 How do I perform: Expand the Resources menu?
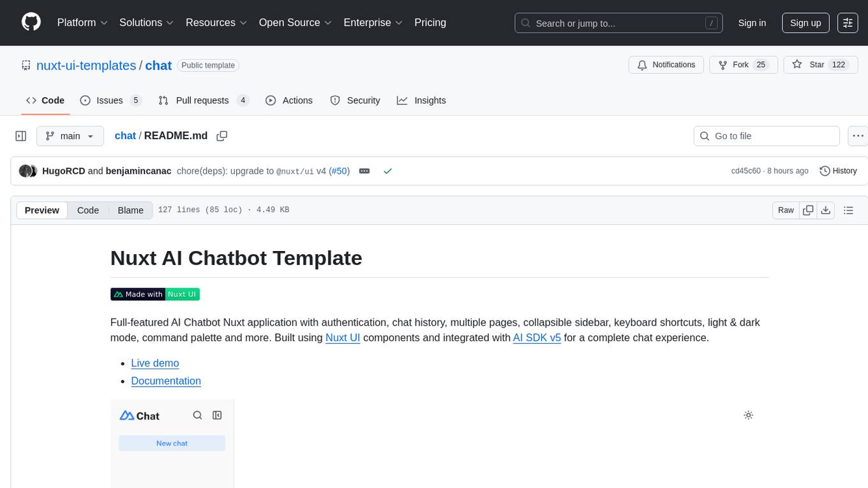(x=216, y=22)
